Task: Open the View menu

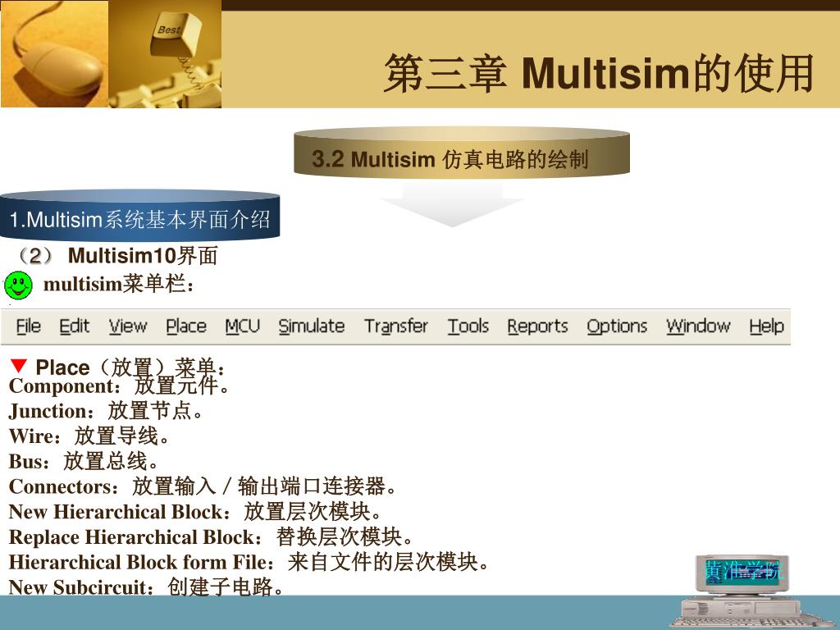Action: click(x=128, y=326)
